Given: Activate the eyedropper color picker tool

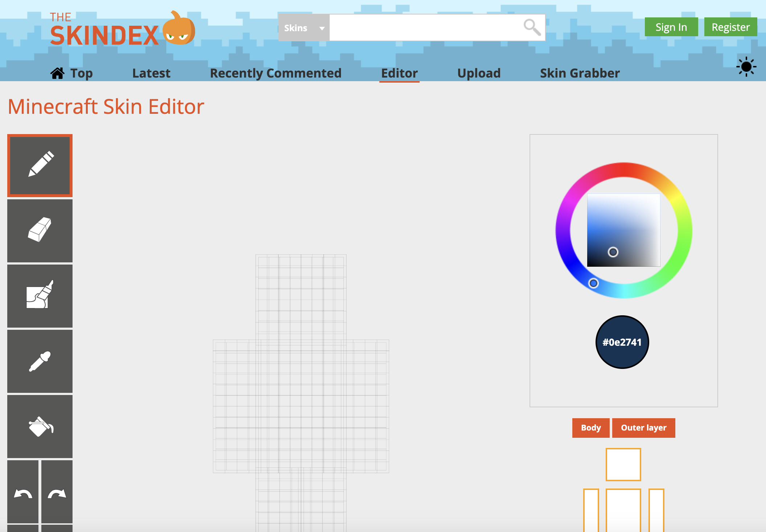Looking at the screenshot, I should (40, 361).
